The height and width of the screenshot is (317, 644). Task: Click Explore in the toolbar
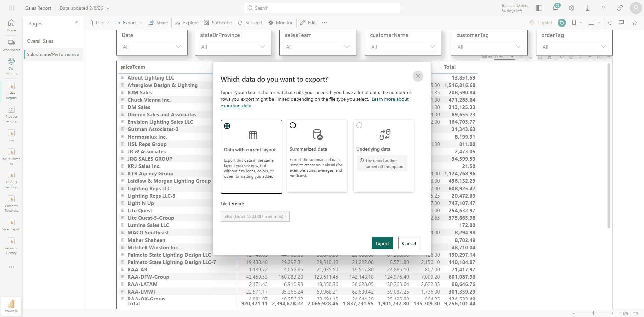click(x=187, y=23)
